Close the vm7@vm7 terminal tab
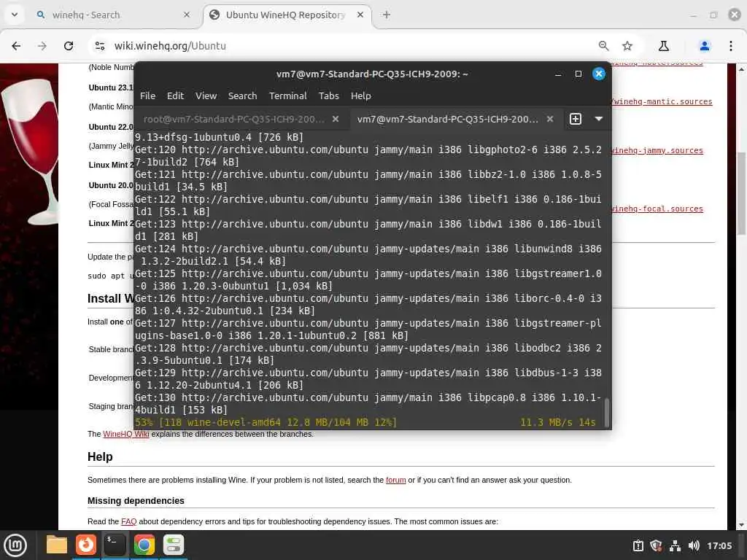747x560 pixels. (x=550, y=119)
